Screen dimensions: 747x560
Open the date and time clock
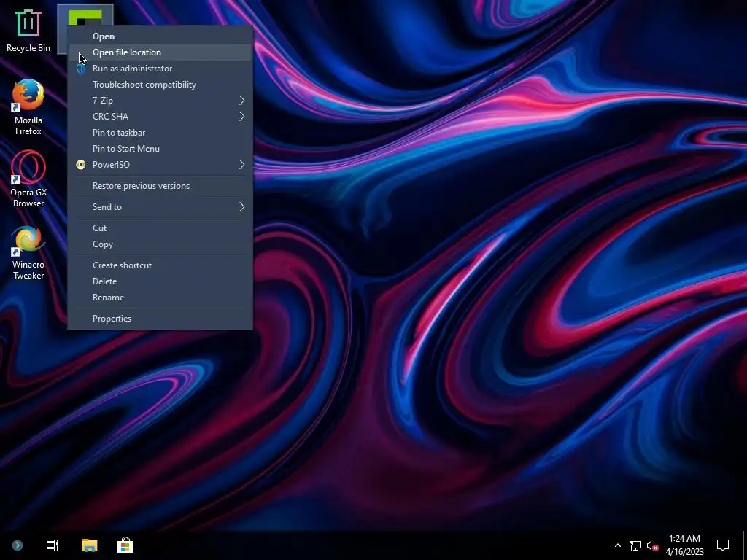click(x=684, y=545)
